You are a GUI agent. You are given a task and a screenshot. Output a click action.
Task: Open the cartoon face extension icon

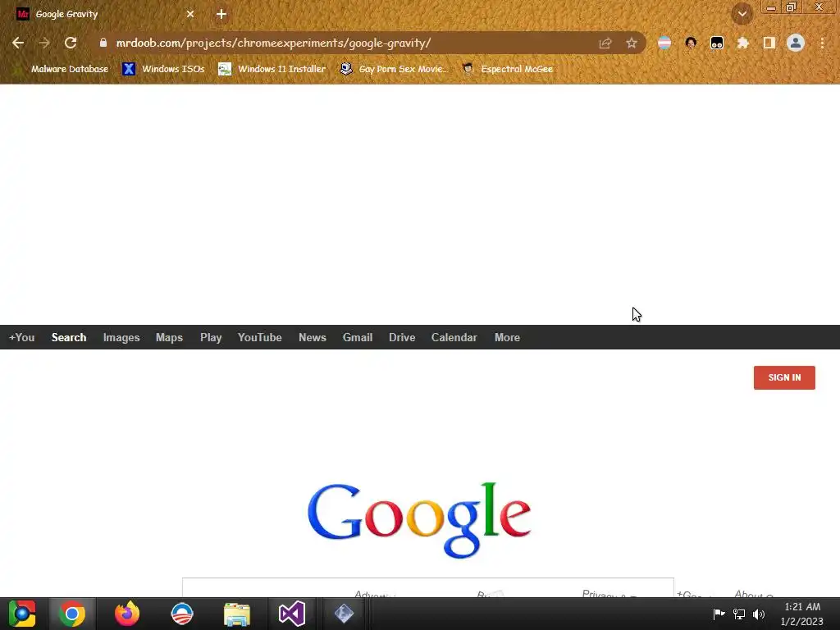point(691,43)
